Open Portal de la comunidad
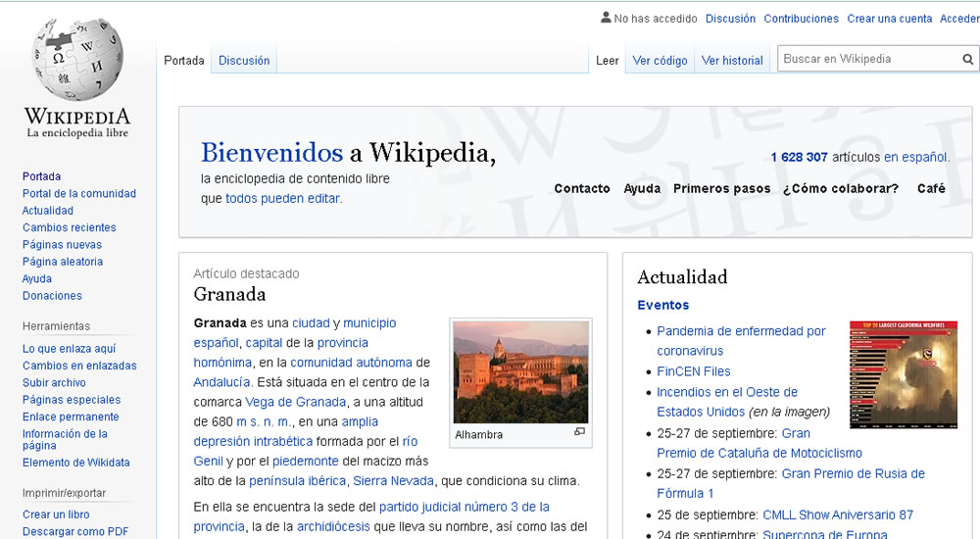The image size is (980, 539). 79,193
